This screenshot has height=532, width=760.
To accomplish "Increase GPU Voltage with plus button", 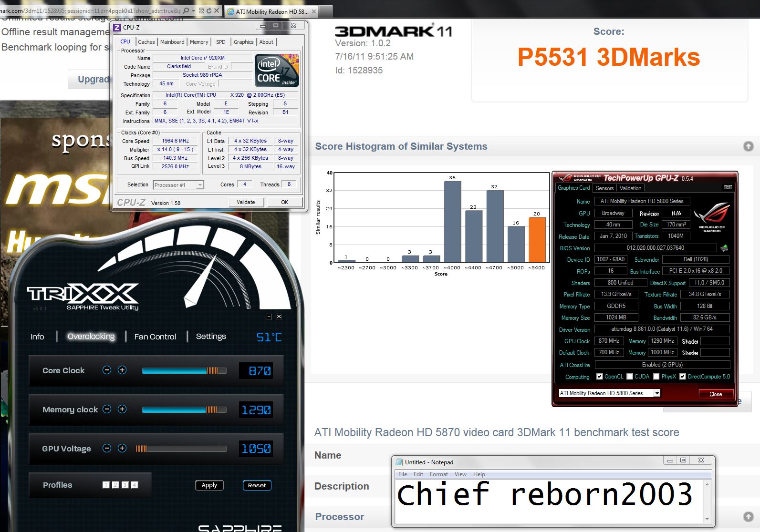I will pyautogui.click(x=122, y=448).
